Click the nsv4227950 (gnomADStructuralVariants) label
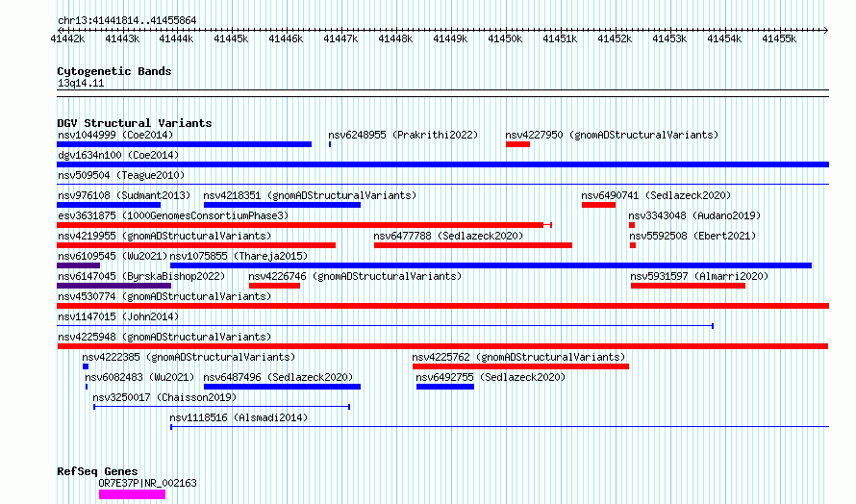 click(612, 135)
